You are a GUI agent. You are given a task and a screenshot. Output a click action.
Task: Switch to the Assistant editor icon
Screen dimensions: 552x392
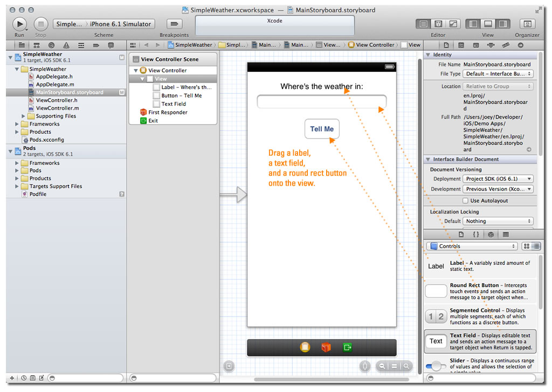pyautogui.click(x=438, y=24)
